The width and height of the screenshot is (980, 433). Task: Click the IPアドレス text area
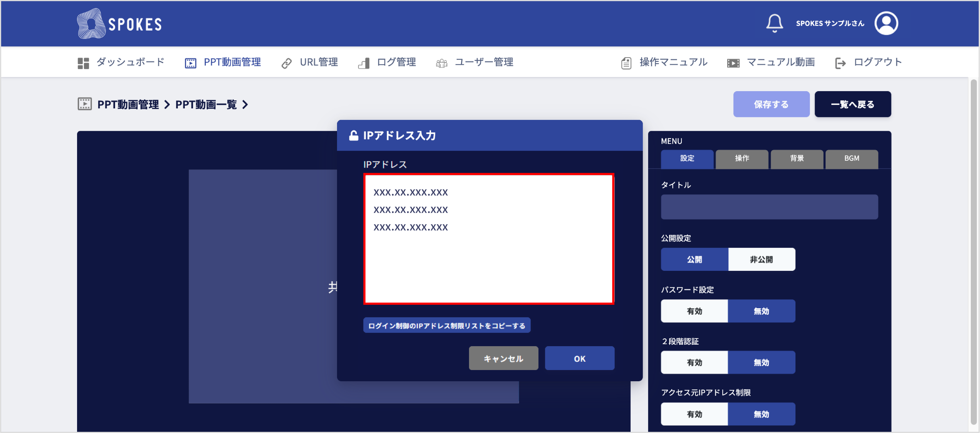coord(489,239)
